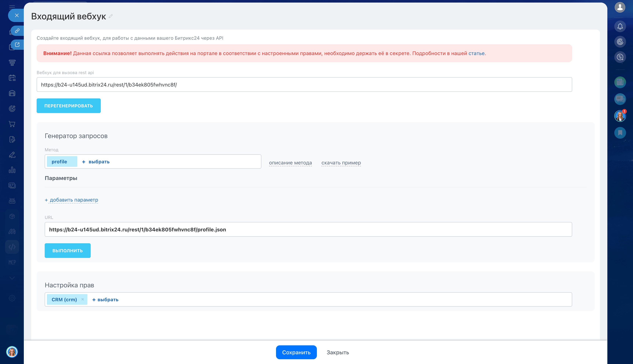Open the bookmarks icon in right sidebar
The width and height of the screenshot is (633, 364).
pyautogui.click(x=620, y=133)
